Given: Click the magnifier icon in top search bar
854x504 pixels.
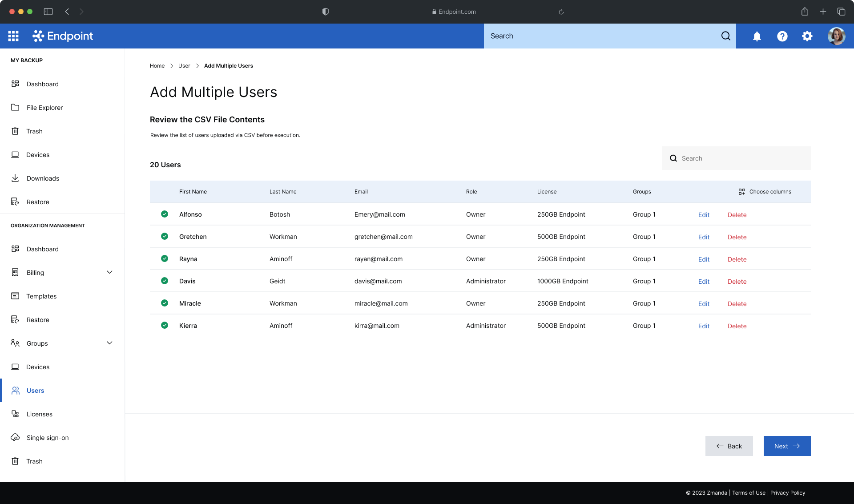Looking at the screenshot, I should coord(725,36).
